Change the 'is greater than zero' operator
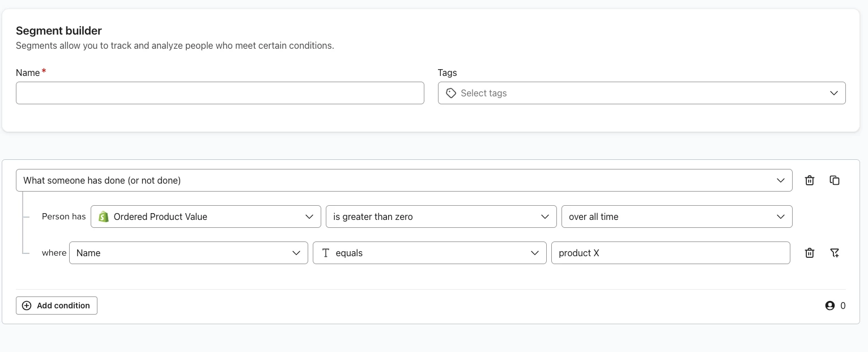Screen dimensions: 868x352 (x=441, y=217)
